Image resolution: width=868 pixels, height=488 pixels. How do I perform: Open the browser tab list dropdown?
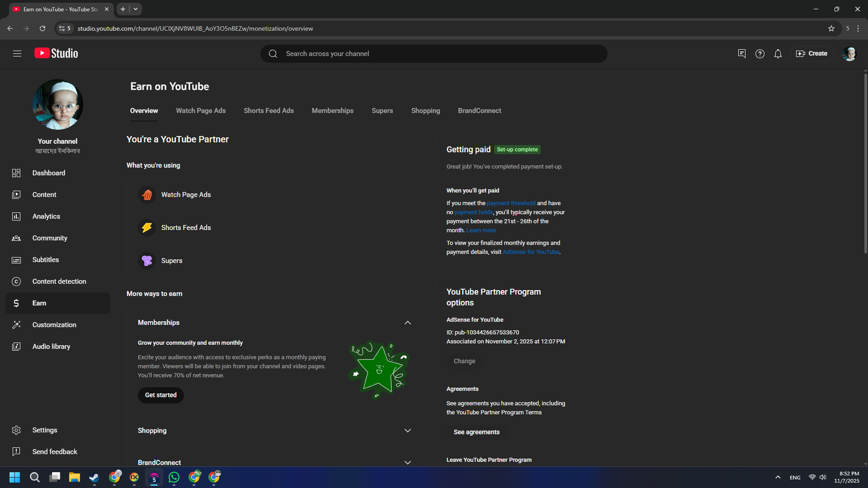point(136,9)
